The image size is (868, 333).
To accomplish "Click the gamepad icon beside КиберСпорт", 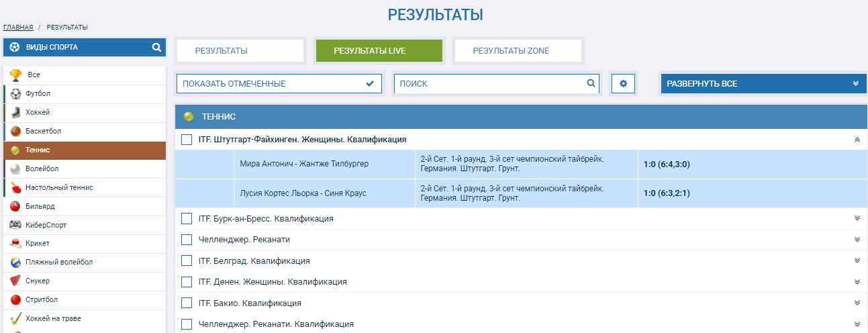I will [15, 225].
